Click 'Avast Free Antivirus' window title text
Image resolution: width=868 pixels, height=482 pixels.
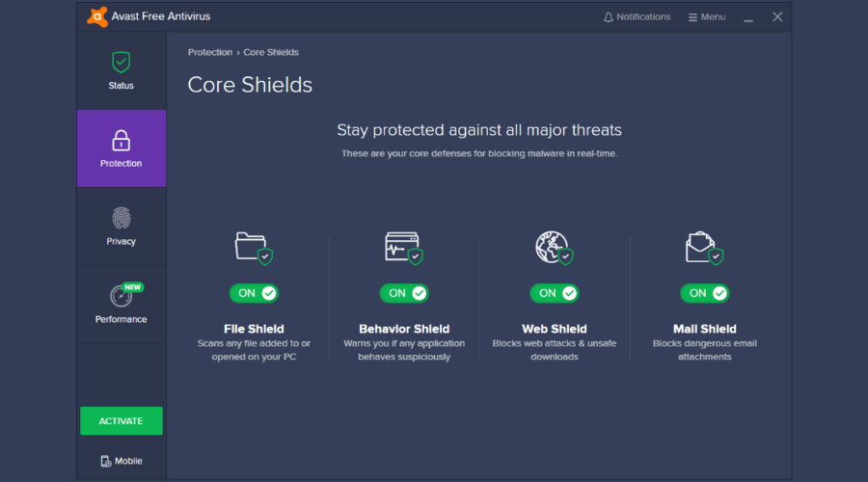161,16
